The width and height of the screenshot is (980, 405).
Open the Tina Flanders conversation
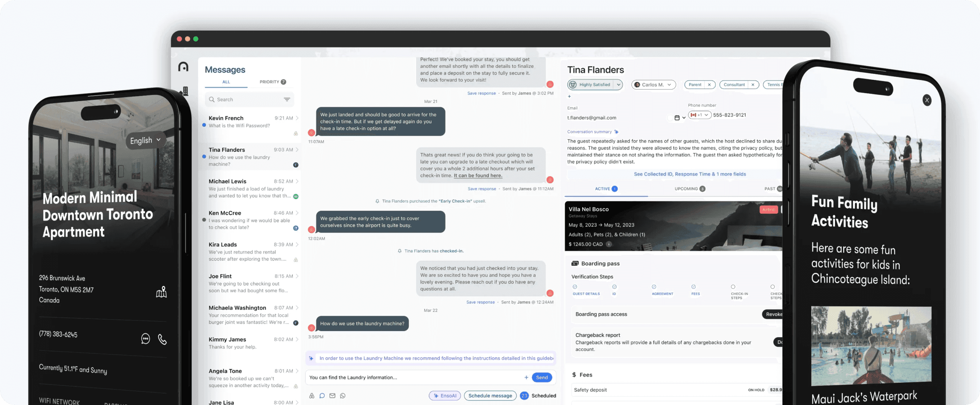(x=249, y=157)
